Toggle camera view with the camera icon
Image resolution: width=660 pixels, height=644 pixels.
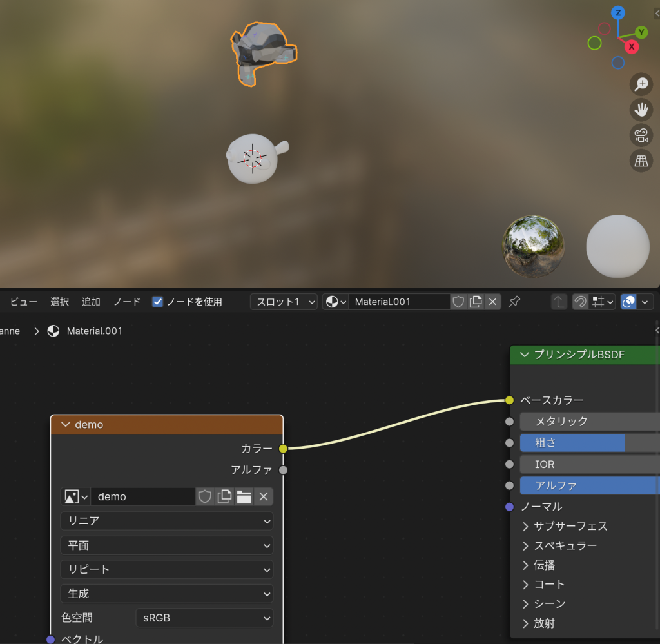click(641, 135)
